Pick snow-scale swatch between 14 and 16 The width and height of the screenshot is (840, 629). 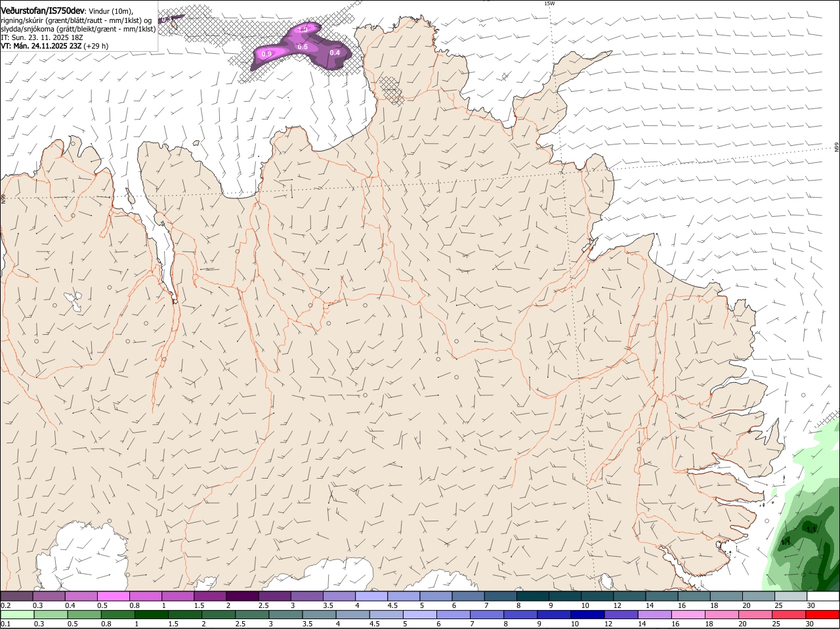click(660, 596)
